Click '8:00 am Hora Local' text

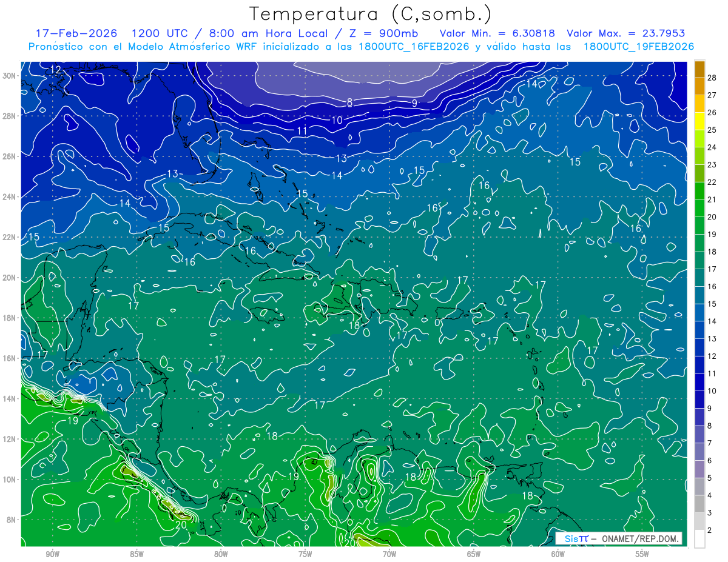pyautogui.click(x=269, y=33)
